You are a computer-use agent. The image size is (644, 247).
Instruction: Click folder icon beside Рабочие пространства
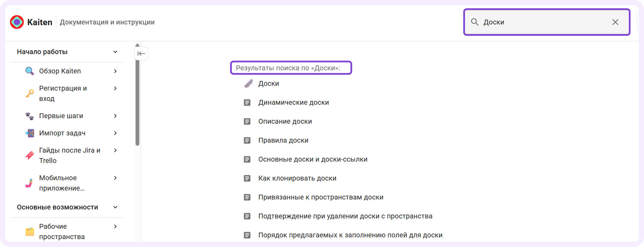click(x=30, y=231)
